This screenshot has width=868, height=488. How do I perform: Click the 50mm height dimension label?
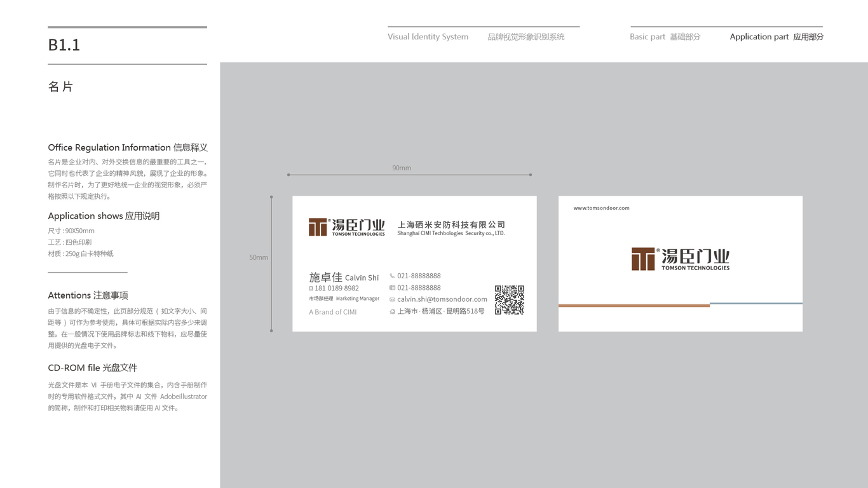(259, 257)
